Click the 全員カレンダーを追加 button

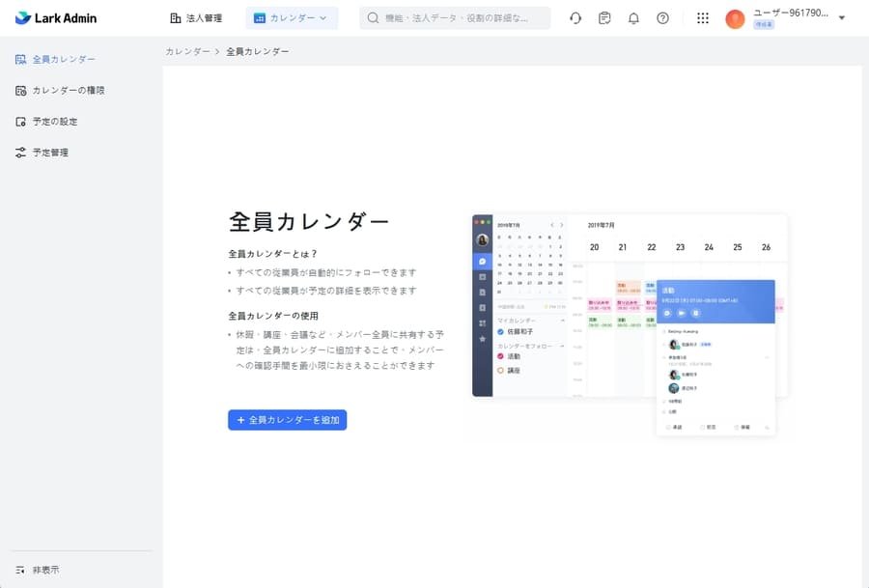tap(287, 419)
